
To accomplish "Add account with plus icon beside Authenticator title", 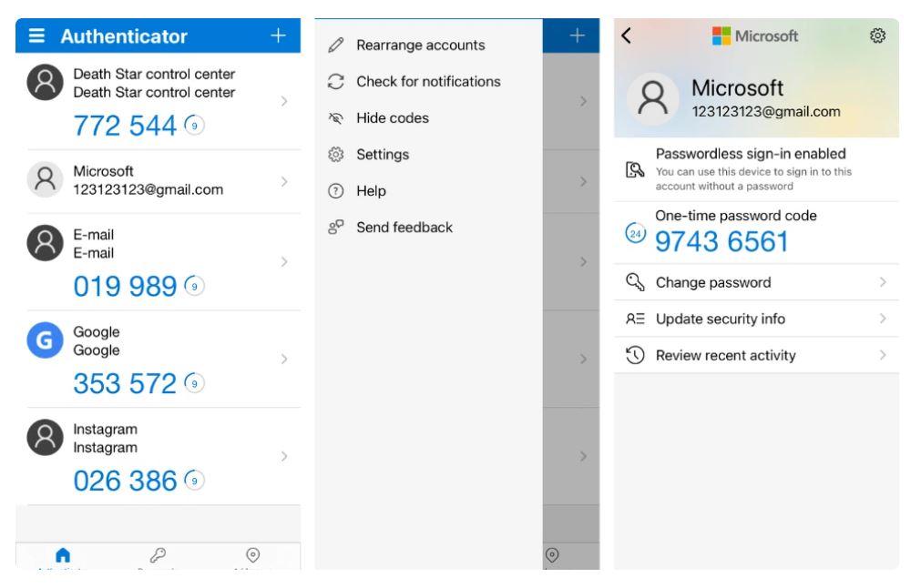I will [x=279, y=35].
